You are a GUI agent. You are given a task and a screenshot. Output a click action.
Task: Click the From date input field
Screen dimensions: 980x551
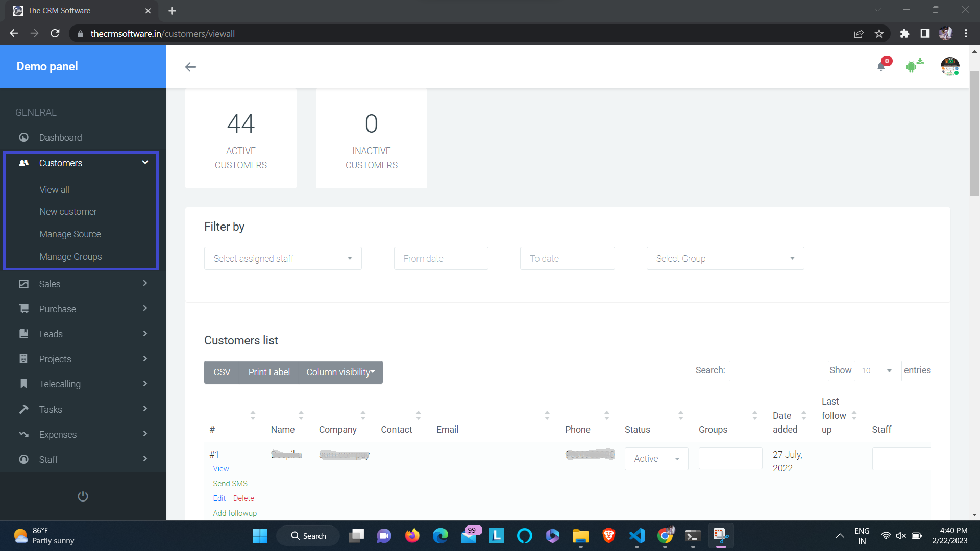point(440,259)
